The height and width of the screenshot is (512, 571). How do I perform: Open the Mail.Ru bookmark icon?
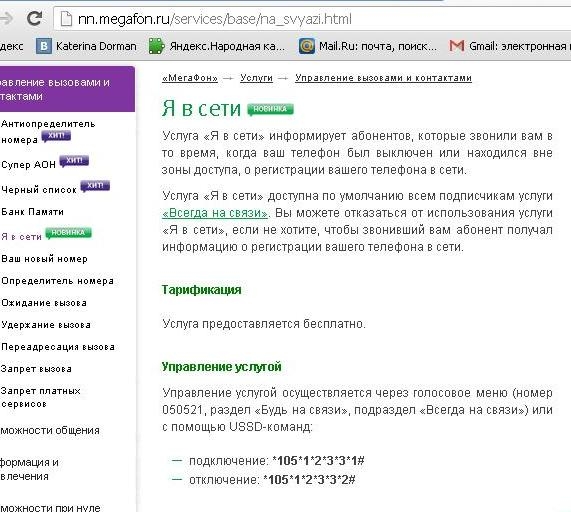[307, 46]
